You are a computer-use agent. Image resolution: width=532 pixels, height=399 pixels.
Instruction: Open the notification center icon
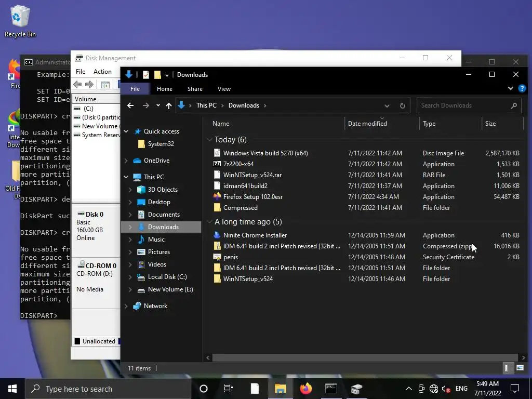(x=515, y=389)
